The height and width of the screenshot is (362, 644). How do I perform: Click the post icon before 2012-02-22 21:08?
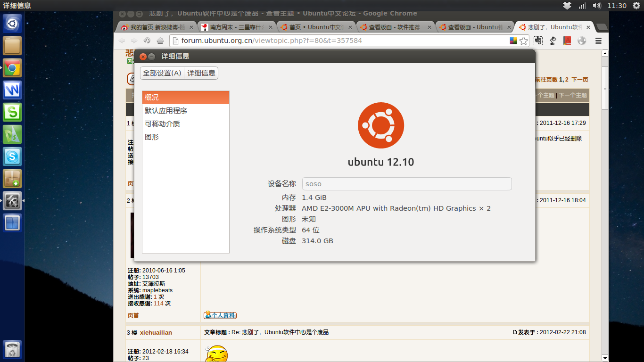coord(515,333)
